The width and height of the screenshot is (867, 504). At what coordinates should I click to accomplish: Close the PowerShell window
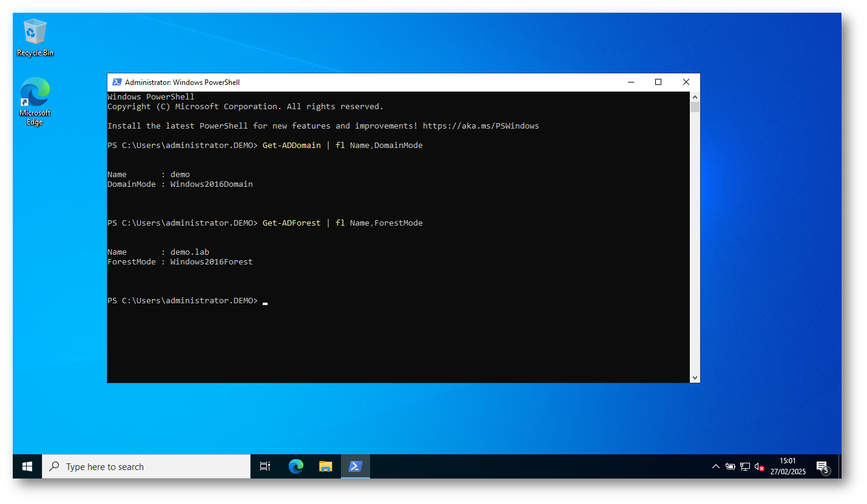(686, 82)
